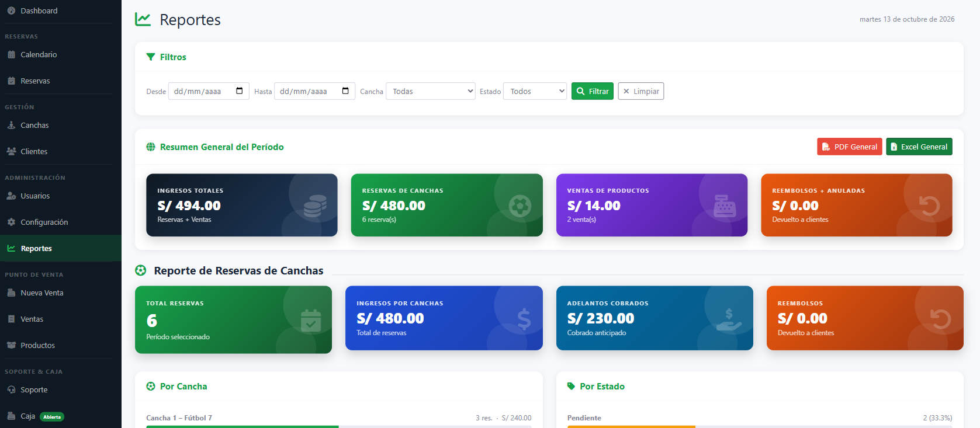This screenshot has width=980, height=428.
Task: Click the Productos box icon
Action: pyautogui.click(x=11, y=345)
